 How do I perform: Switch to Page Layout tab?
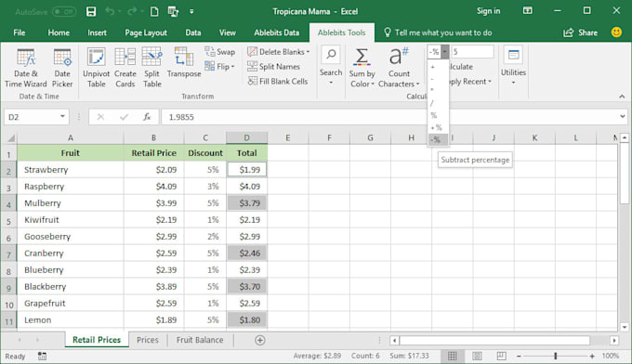146,32
